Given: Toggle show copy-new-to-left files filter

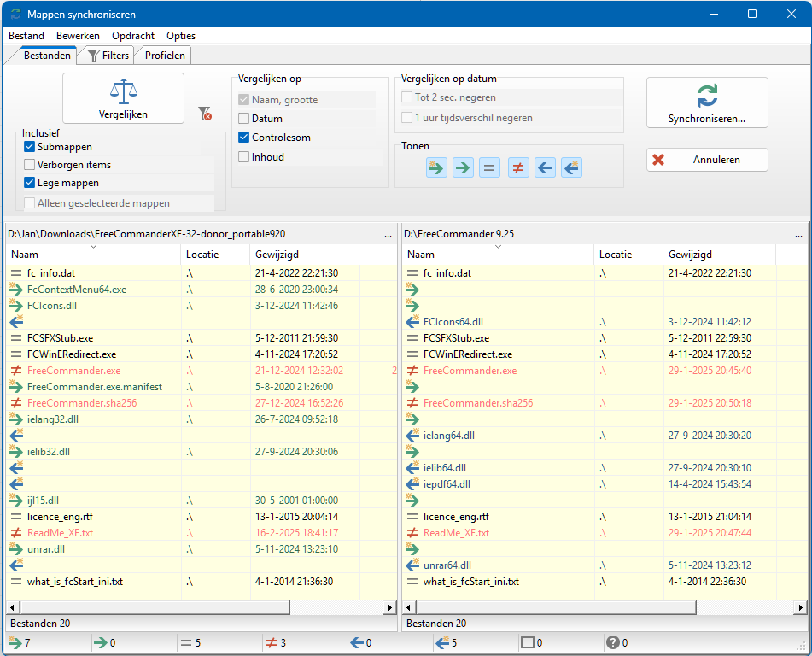Looking at the screenshot, I should pos(571,168).
